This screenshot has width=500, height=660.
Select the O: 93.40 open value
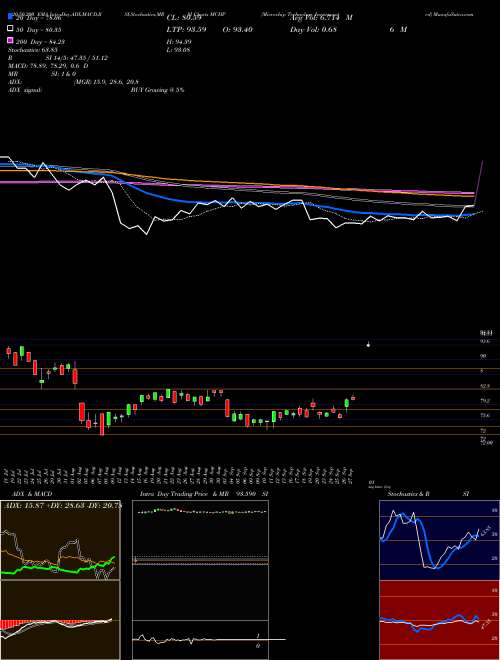(x=237, y=29)
